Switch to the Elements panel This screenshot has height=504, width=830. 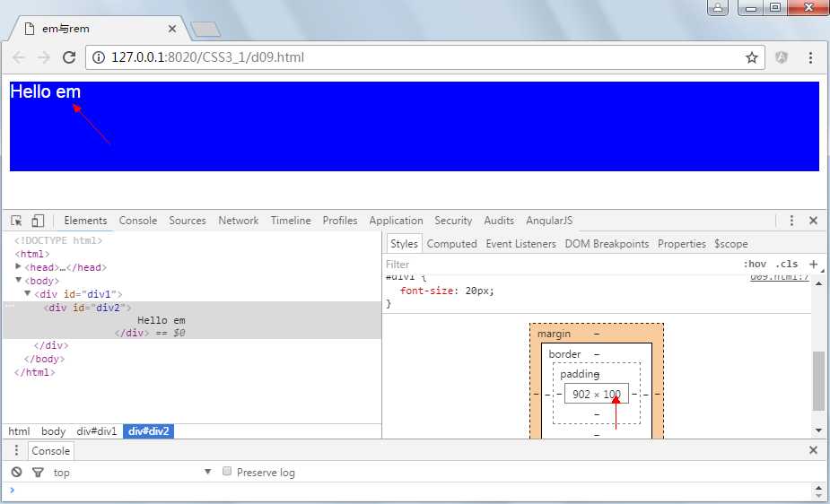pyautogui.click(x=85, y=221)
